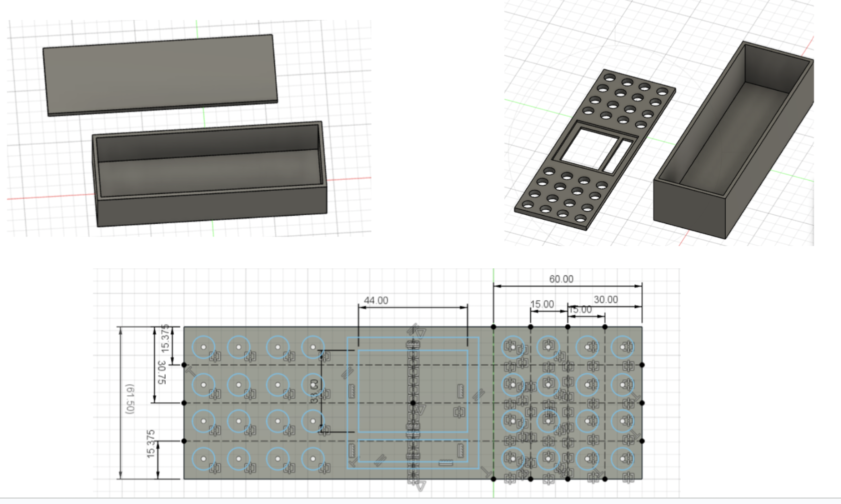Viewport: 841px width, 504px height.
Task: Select the narrow slot cutout beside square cutout
Action: (x=617, y=157)
